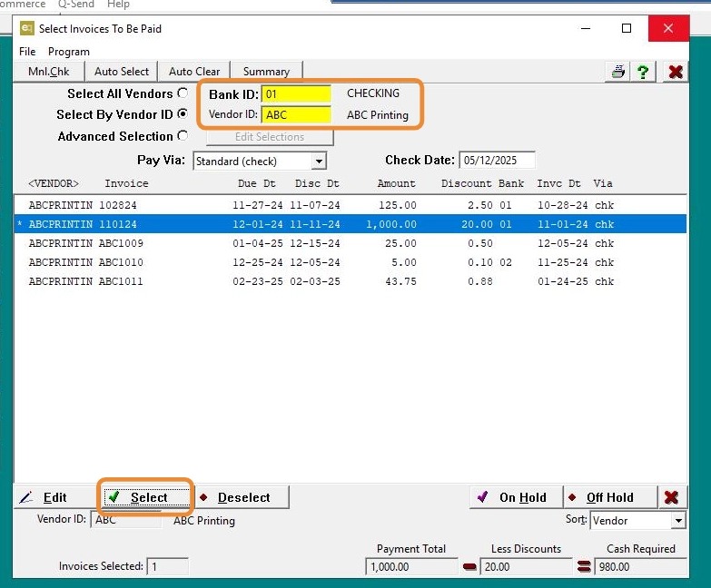This screenshot has width=711, height=588.
Task: Choose Select By Vendor ID radio button
Action: point(183,113)
